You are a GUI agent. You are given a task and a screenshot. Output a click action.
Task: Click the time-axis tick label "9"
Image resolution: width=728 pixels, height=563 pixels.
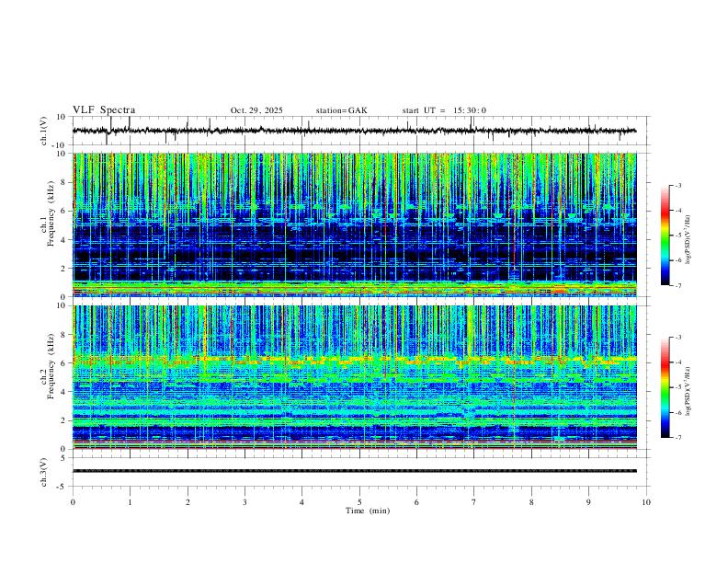588,502
